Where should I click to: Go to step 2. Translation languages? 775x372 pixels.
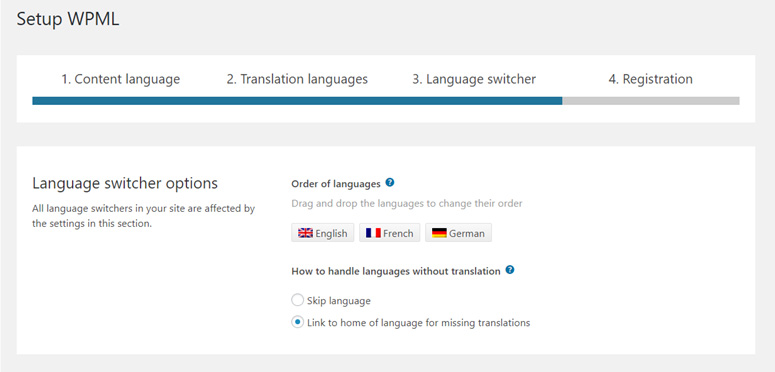click(x=297, y=79)
